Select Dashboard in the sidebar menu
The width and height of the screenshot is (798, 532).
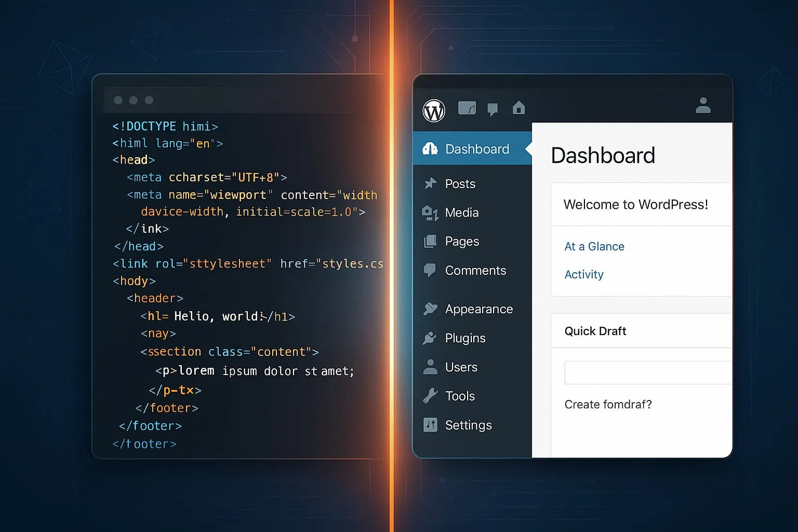[476, 149]
